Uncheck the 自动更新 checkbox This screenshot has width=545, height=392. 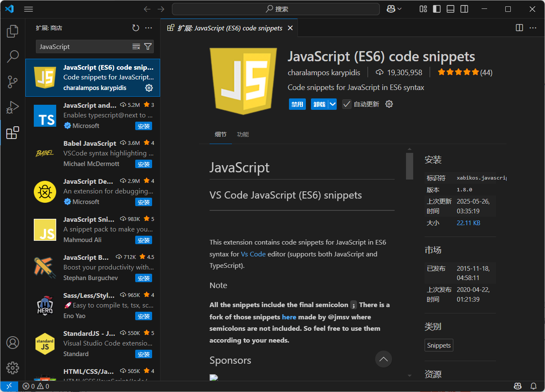pyautogui.click(x=346, y=104)
